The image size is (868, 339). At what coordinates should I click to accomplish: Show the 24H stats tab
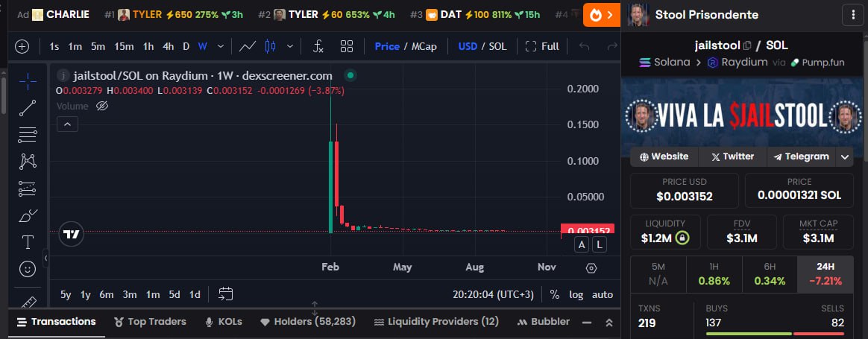coord(825,275)
